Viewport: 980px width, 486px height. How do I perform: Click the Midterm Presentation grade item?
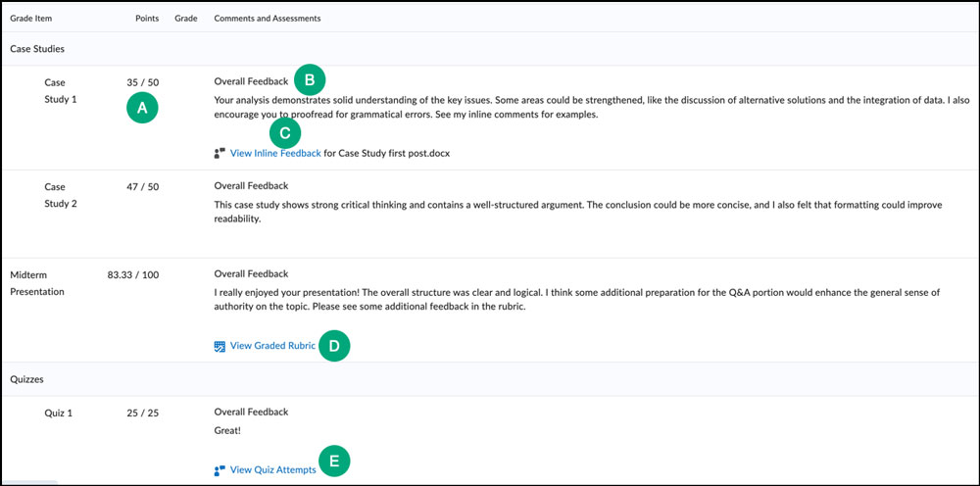[x=38, y=283]
